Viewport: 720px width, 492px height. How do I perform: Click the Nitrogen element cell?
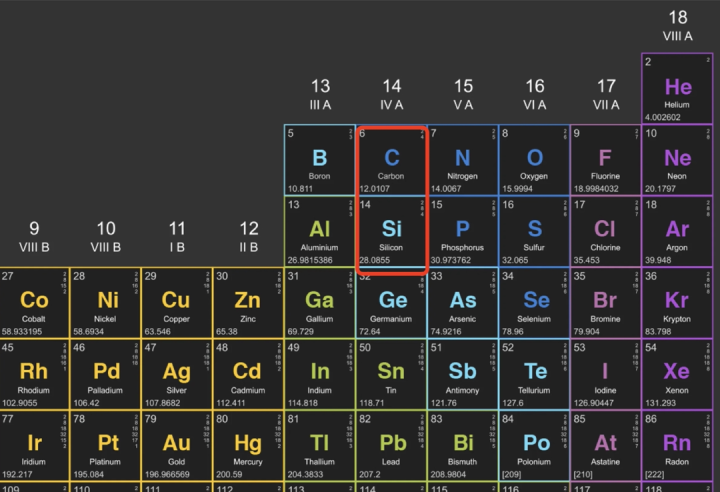pyautogui.click(x=463, y=160)
